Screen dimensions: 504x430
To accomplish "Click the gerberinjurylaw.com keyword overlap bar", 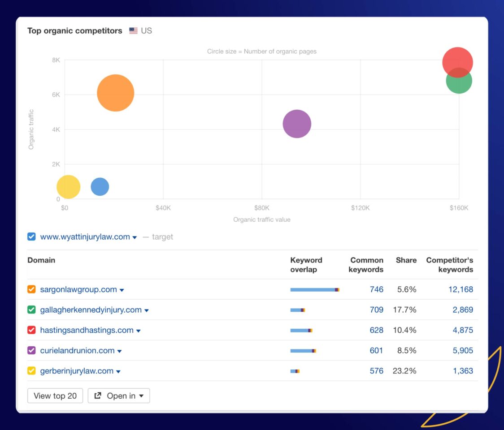I will click(295, 371).
